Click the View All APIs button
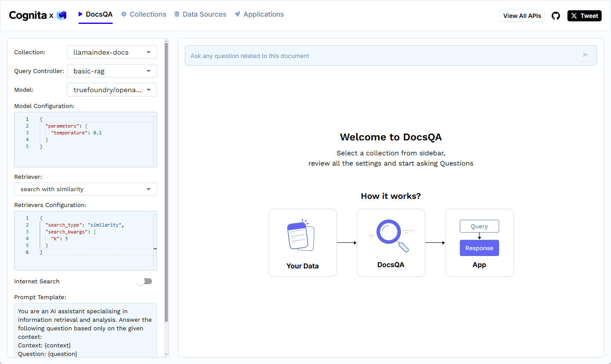The height and width of the screenshot is (364, 611). tap(522, 16)
